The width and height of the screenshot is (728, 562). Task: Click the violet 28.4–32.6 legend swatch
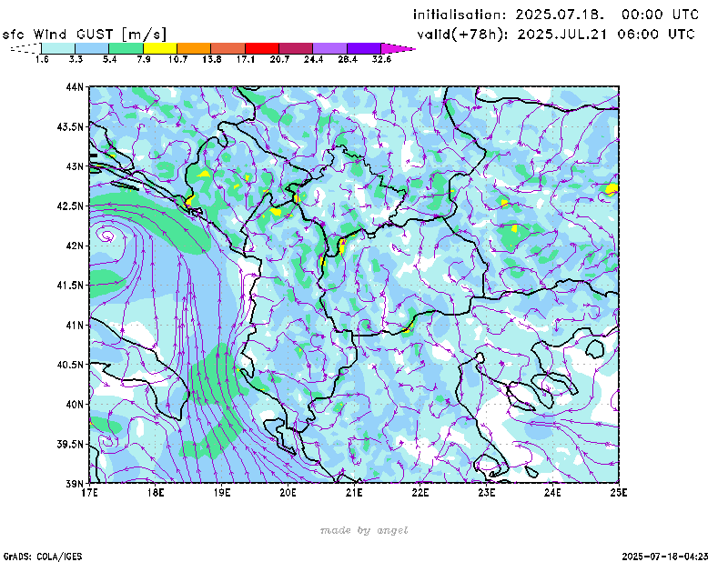[364, 47]
